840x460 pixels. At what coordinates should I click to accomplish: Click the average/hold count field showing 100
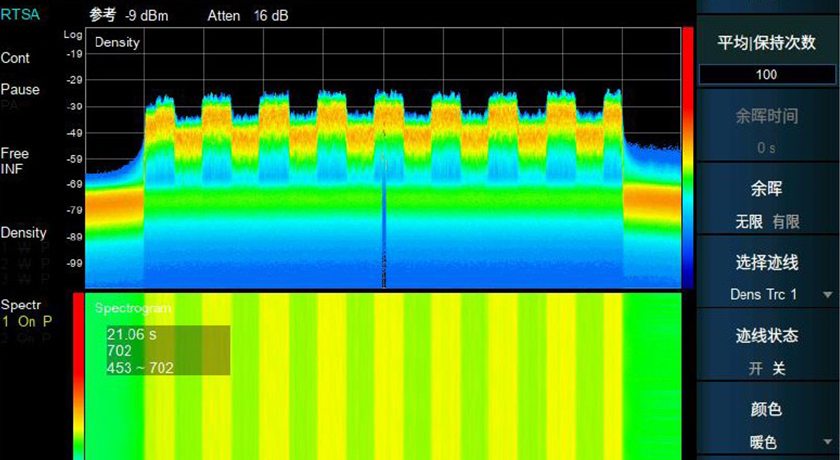767,75
